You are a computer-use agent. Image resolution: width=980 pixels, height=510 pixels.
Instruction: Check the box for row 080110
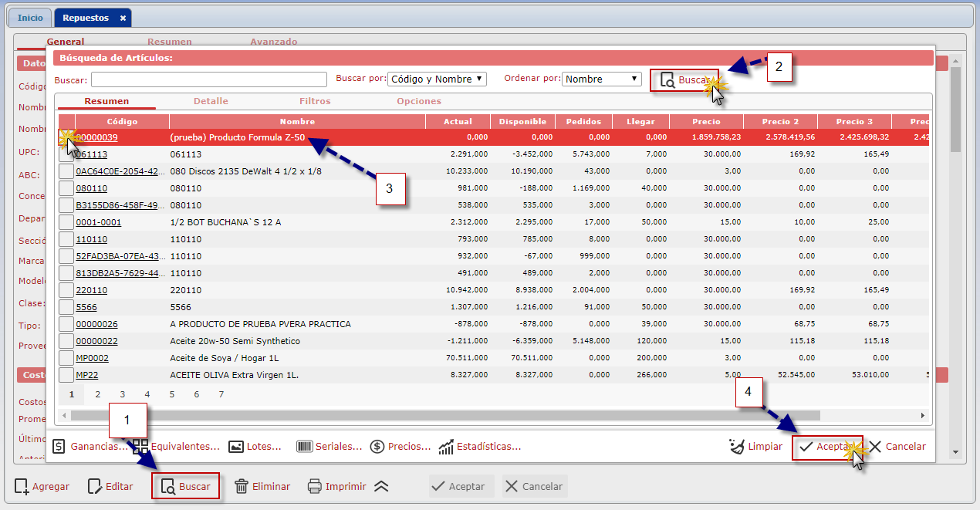[x=66, y=188]
